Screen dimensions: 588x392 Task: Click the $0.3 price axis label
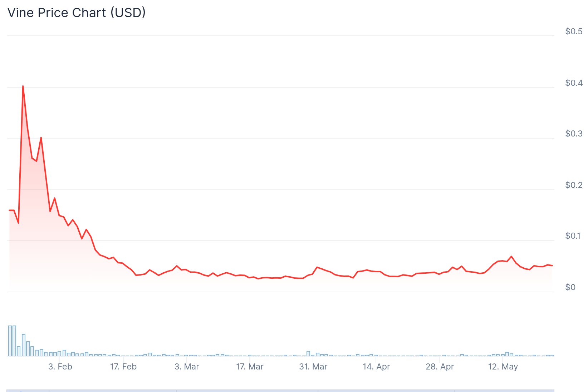pyautogui.click(x=573, y=134)
